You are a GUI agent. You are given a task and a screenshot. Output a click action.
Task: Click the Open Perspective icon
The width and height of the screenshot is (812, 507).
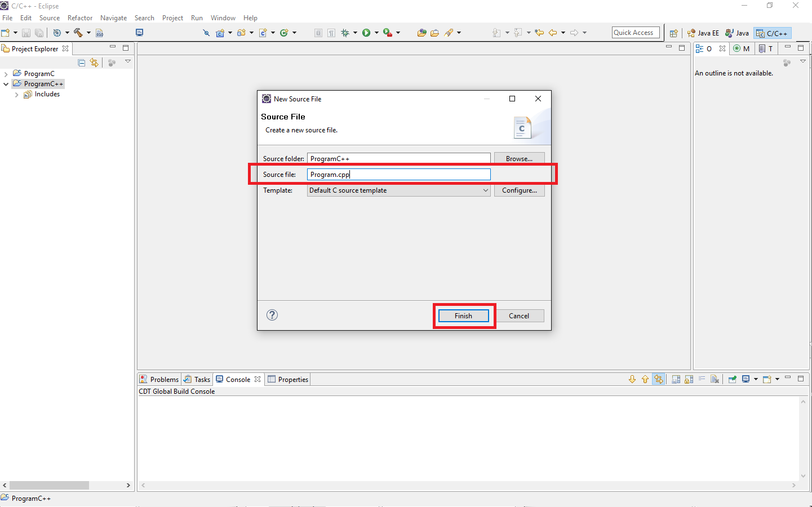[x=674, y=33]
